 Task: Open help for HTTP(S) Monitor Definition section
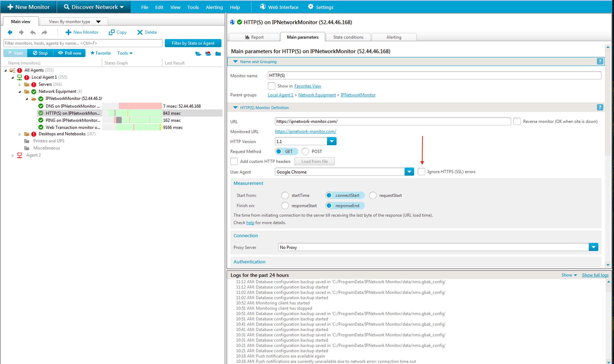600,107
